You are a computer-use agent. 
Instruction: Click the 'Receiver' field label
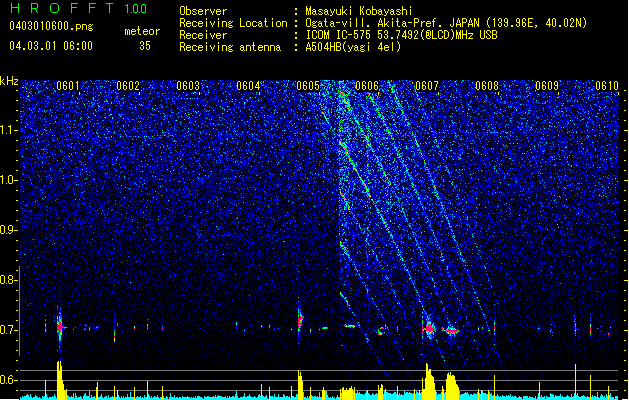tap(203, 35)
